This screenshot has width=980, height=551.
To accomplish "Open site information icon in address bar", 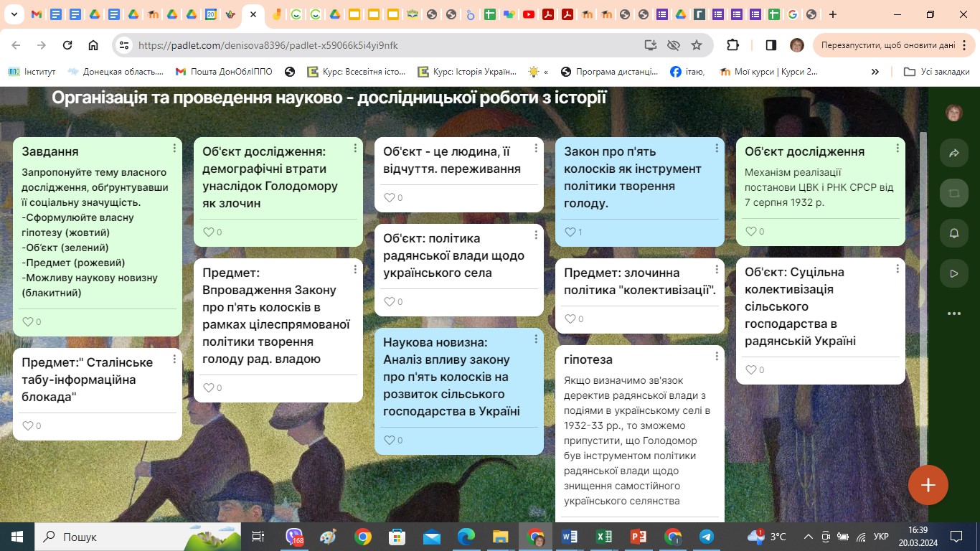I will (124, 45).
